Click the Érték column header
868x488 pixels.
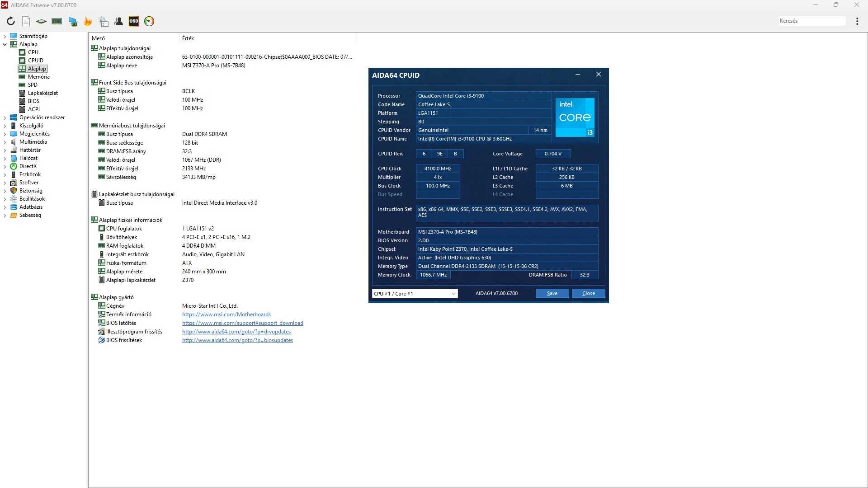pyautogui.click(x=188, y=38)
